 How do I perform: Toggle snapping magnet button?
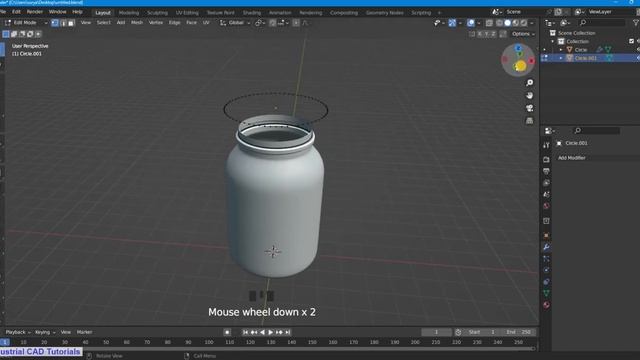[x=272, y=23]
